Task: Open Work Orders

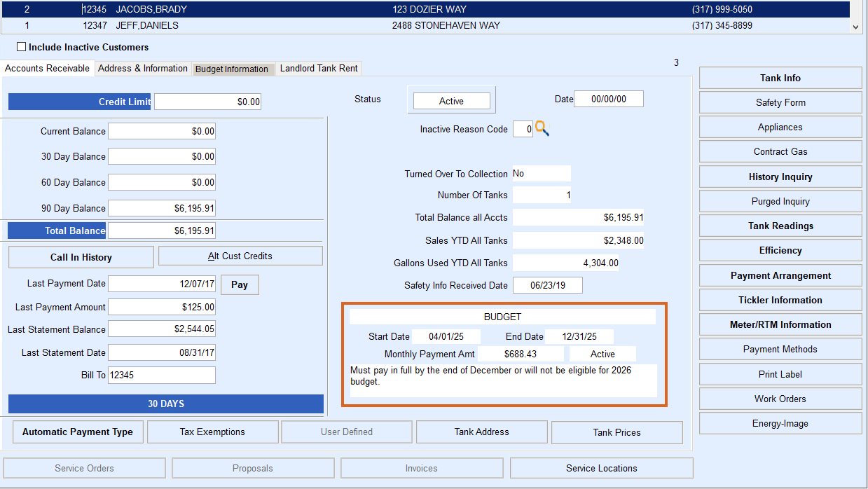Action: [780, 399]
